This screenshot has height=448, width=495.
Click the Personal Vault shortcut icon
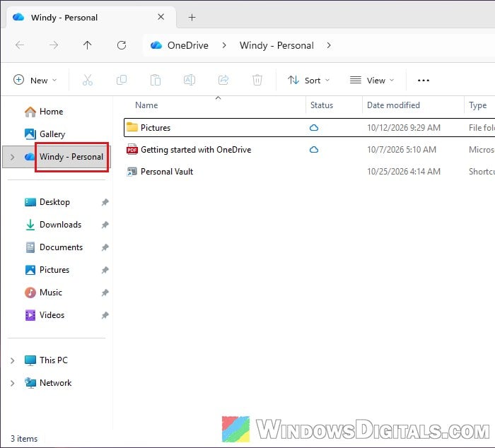(132, 171)
